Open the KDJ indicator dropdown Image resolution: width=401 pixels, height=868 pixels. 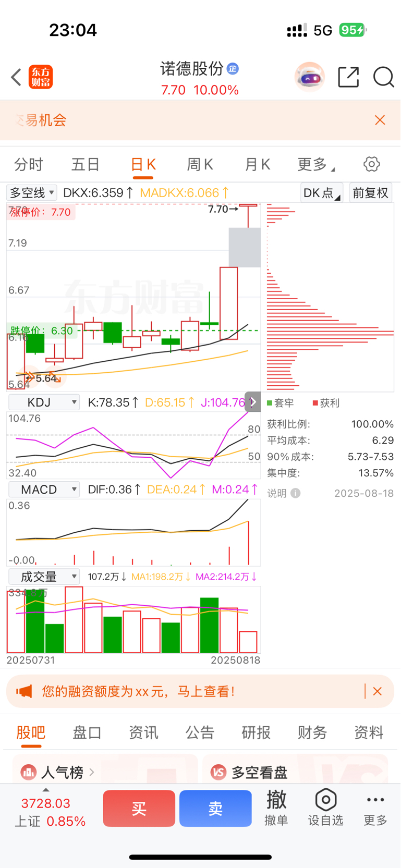[44, 402]
